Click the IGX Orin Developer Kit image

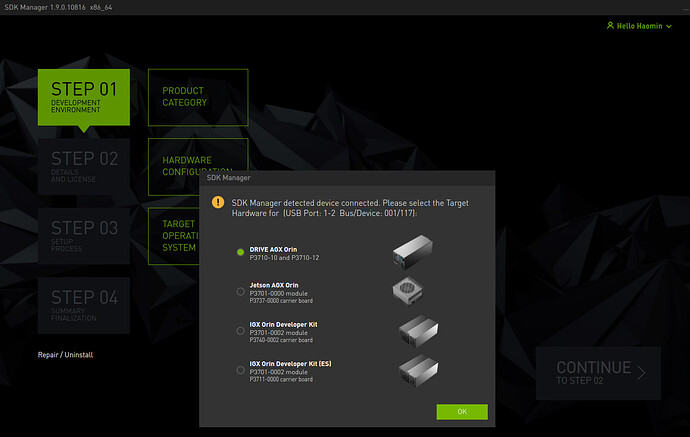tap(418, 331)
